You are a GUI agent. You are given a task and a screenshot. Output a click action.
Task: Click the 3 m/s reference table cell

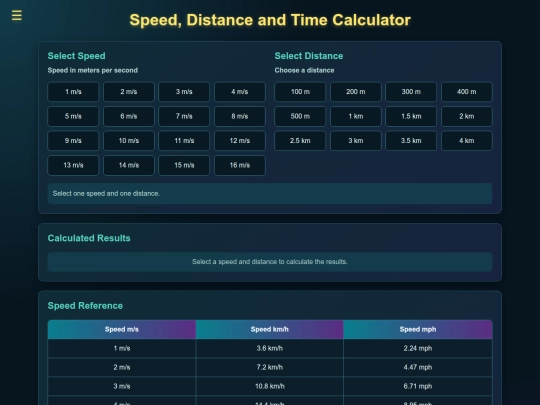[122, 386]
